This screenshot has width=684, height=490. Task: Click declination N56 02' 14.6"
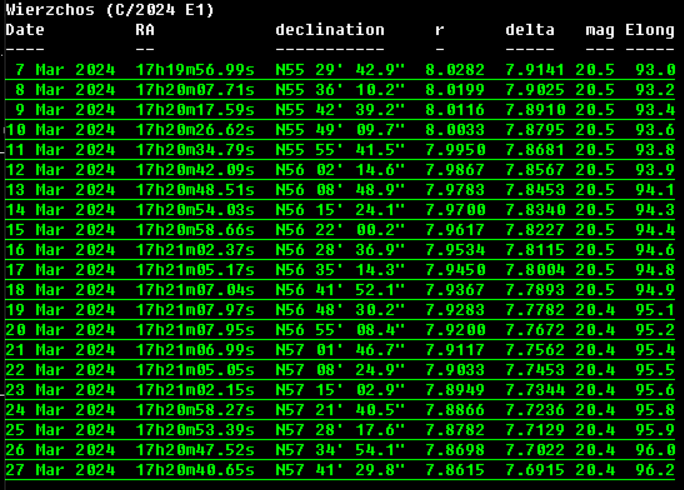tap(340, 170)
